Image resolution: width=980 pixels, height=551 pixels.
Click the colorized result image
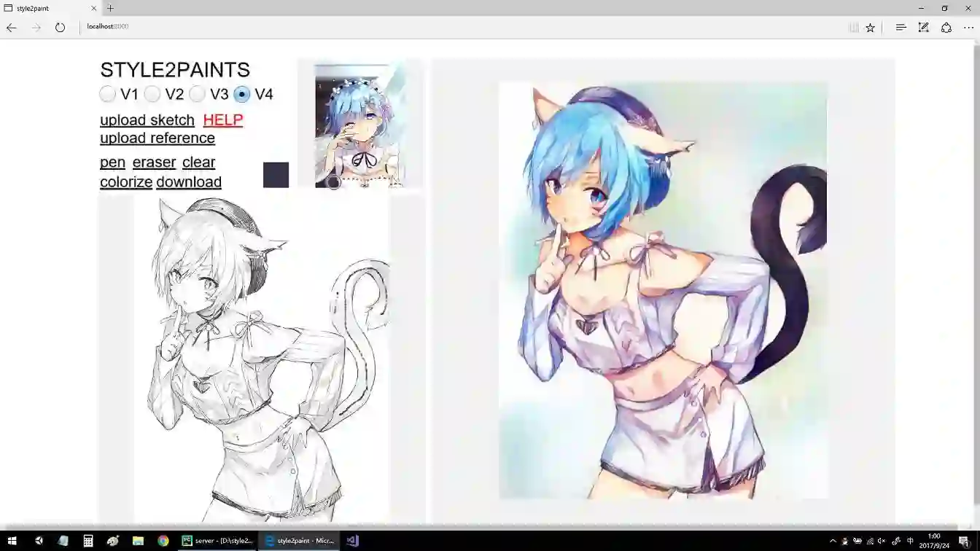pyautogui.click(x=663, y=290)
